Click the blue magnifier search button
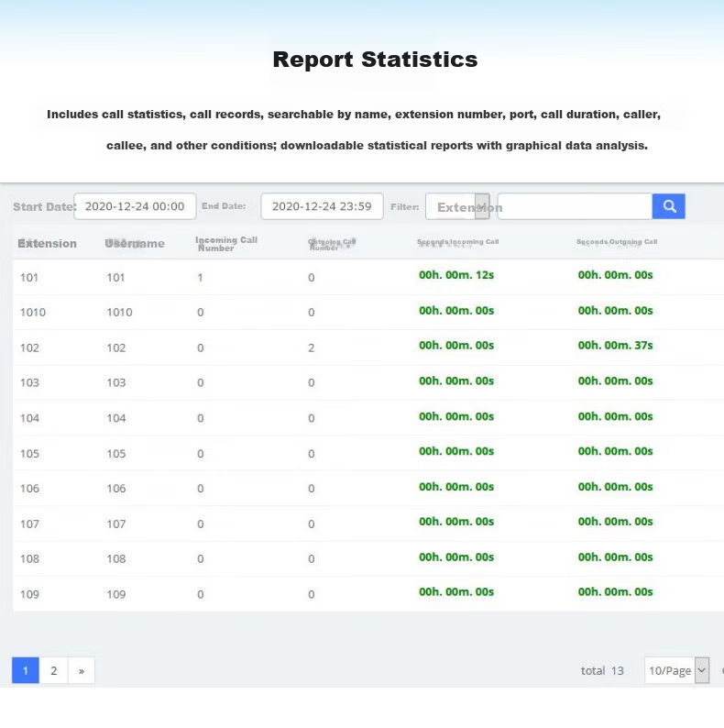This screenshot has width=724, height=728. click(668, 206)
